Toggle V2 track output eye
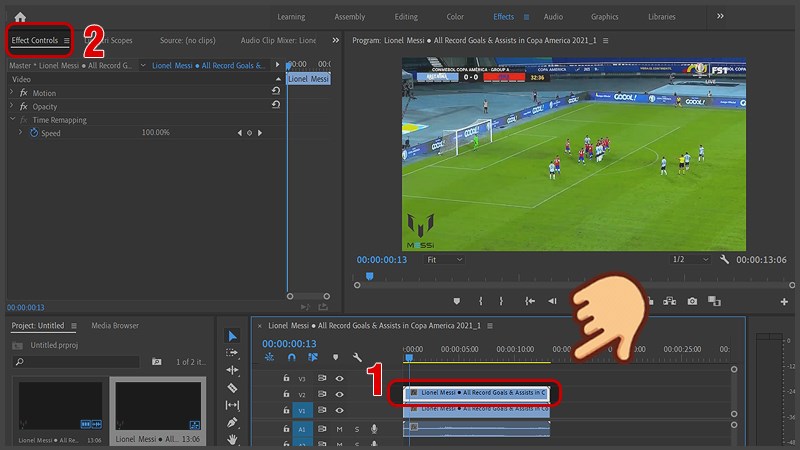 click(x=339, y=394)
